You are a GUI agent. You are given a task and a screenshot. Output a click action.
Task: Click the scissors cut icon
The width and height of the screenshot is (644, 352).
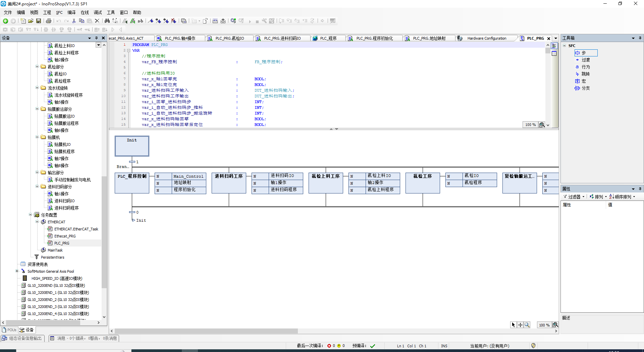(x=74, y=21)
